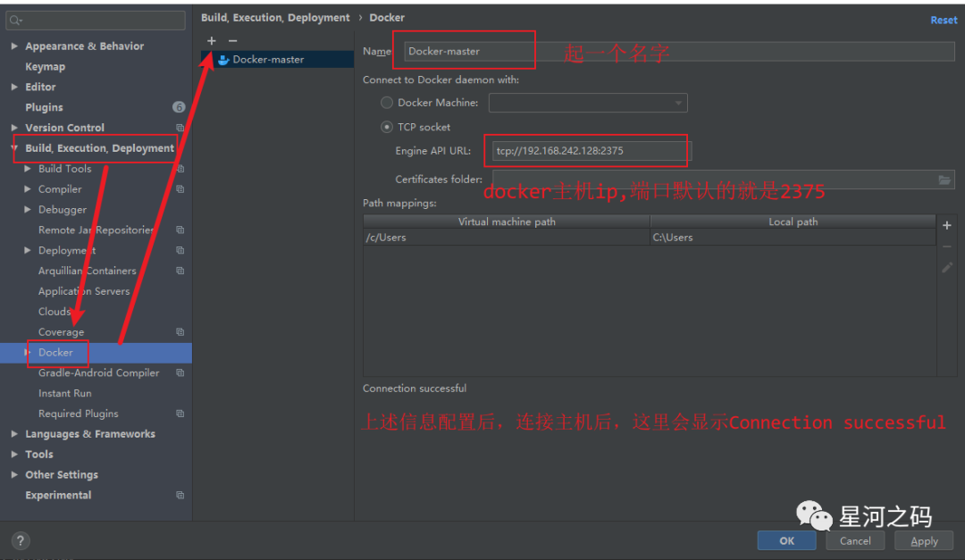Open help with question mark icon
Viewport: 965px width, 560px height.
(21, 541)
